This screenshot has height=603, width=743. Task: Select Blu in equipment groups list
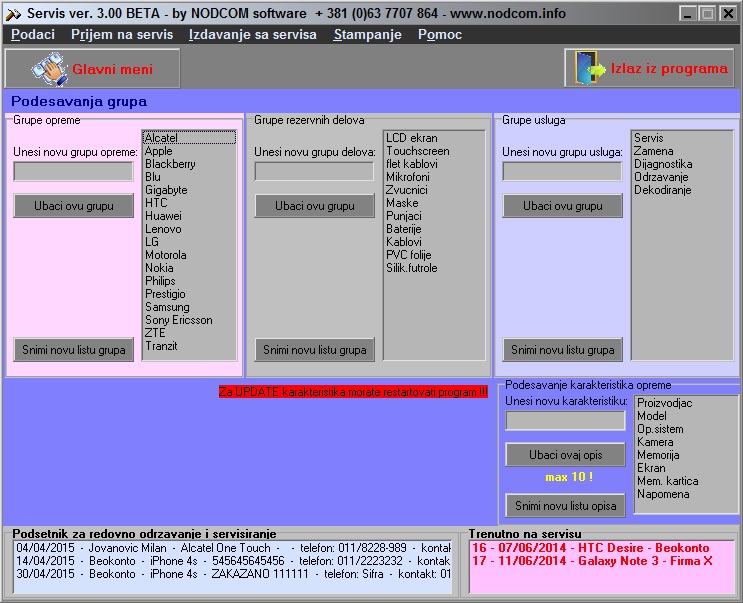189,177
